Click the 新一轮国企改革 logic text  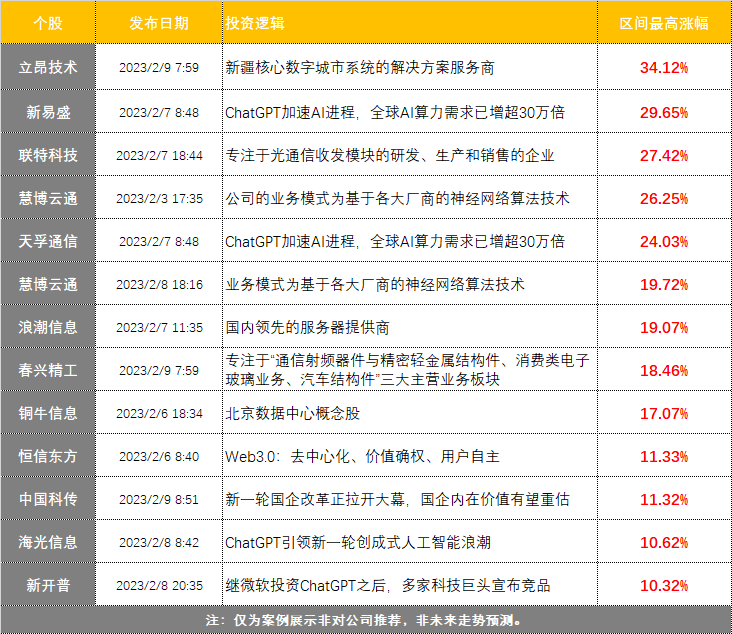click(x=397, y=500)
